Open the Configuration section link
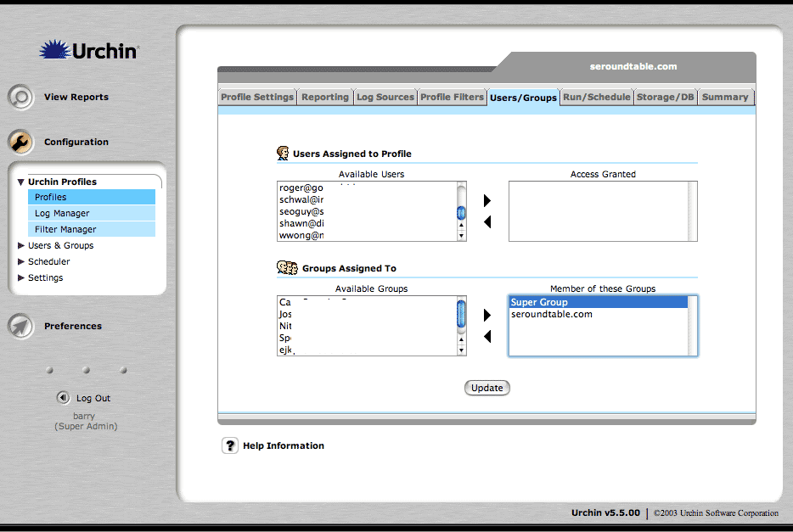This screenshot has height=532, width=793. point(76,142)
